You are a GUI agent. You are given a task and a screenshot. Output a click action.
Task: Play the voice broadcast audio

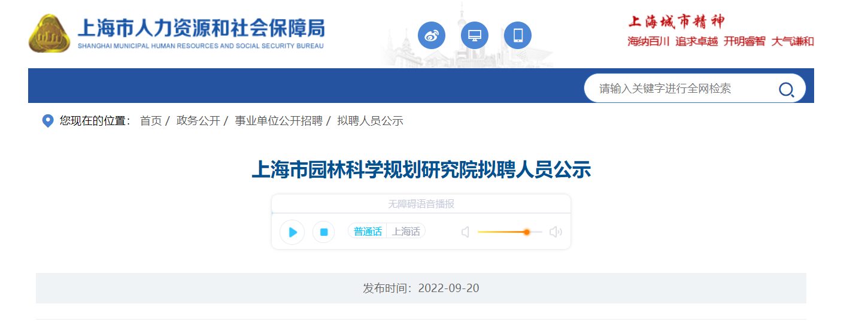pos(292,232)
